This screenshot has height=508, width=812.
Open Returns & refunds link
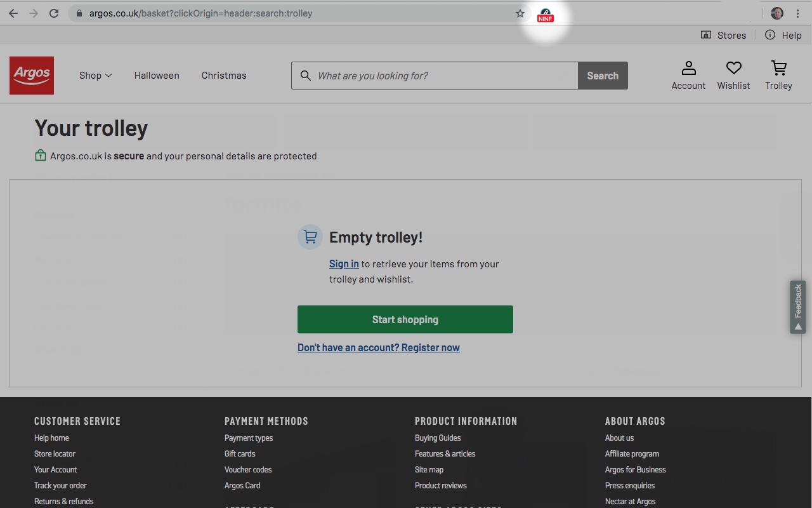tap(63, 501)
